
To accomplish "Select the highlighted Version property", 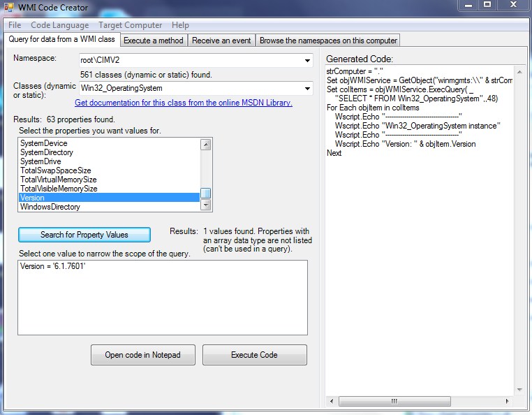I will (109, 198).
